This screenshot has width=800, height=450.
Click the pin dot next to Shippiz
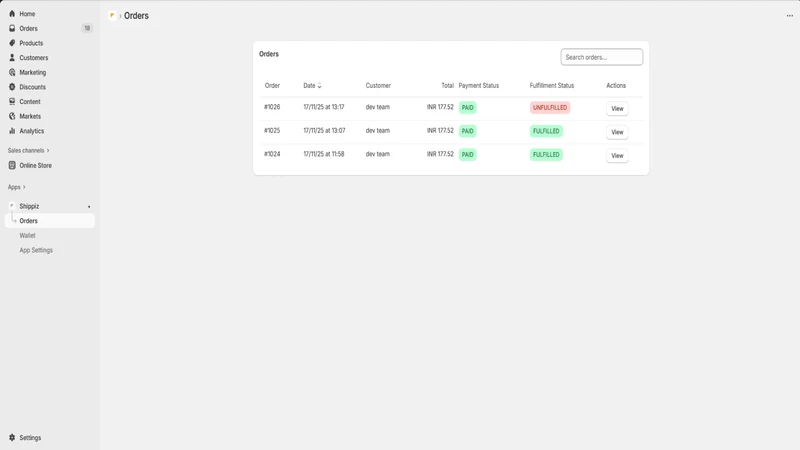tap(89, 207)
